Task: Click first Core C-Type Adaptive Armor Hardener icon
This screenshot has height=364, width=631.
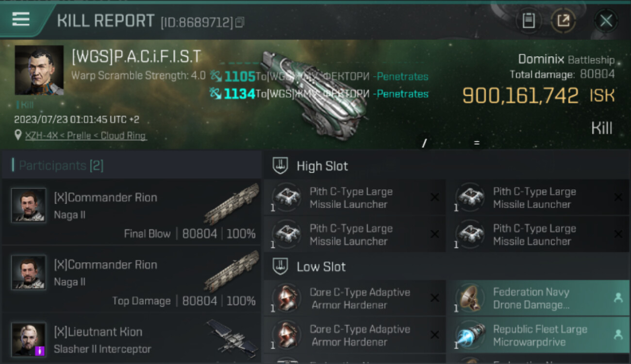Action: [286, 298]
